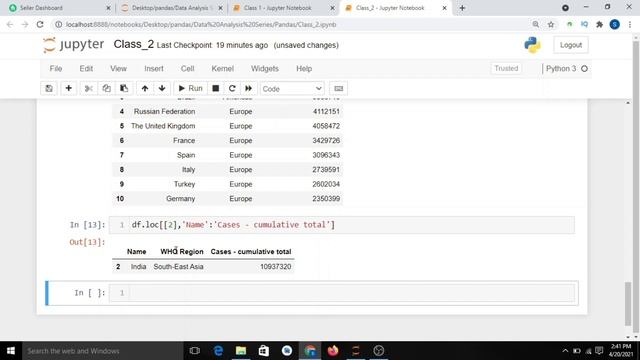This screenshot has width=640, height=360.
Task: Open File Explorer from the taskbar
Action: tap(241, 351)
